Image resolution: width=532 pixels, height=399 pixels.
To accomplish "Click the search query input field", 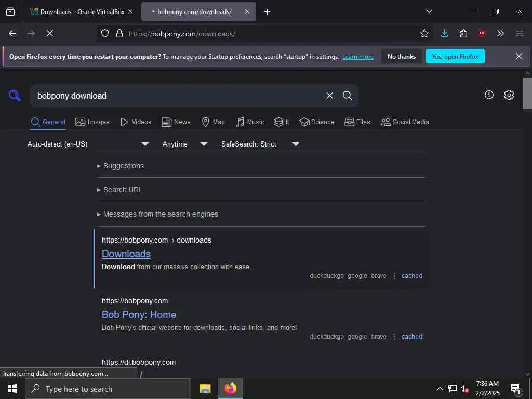I will [x=177, y=96].
